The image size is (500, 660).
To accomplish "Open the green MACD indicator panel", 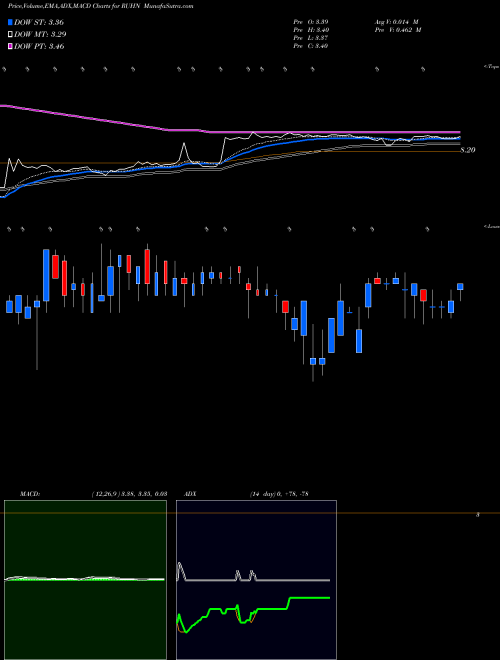I will coord(85,580).
